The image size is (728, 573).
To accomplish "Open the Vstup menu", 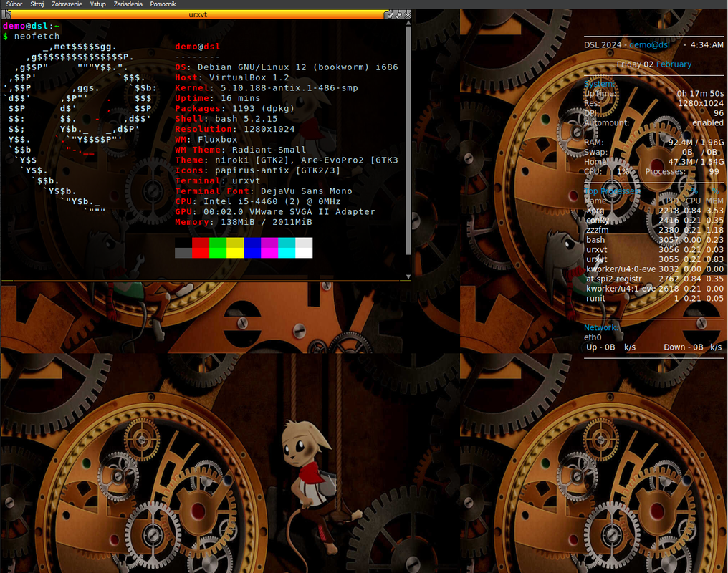I will 98,4.
